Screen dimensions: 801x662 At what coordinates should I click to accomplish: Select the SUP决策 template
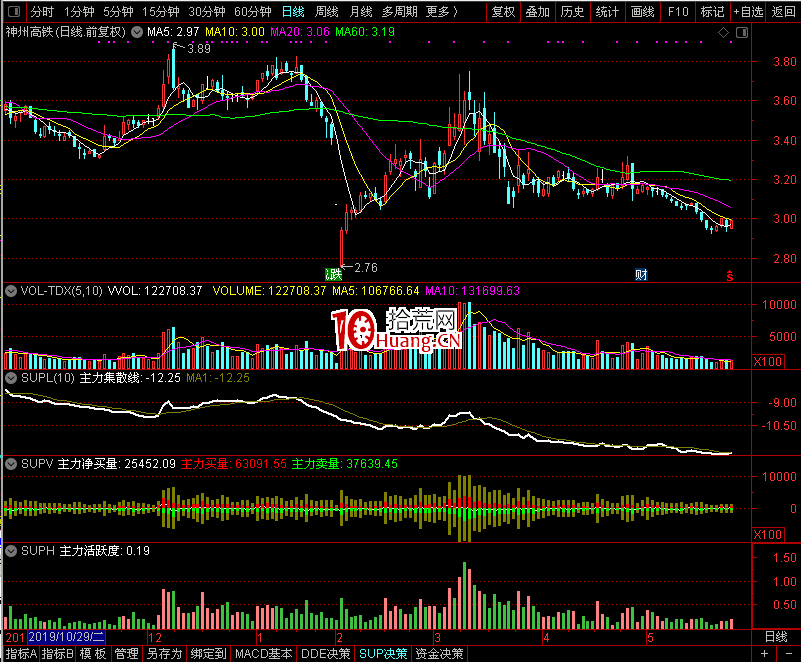pyautogui.click(x=383, y=654)
